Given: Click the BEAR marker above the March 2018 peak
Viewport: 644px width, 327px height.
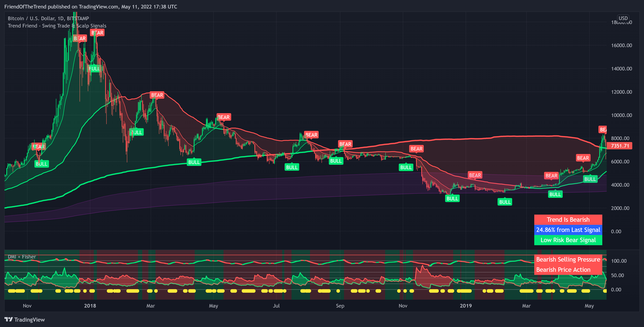Looking at the screenshot, I should pyautogui.click(x=157, y=95).
